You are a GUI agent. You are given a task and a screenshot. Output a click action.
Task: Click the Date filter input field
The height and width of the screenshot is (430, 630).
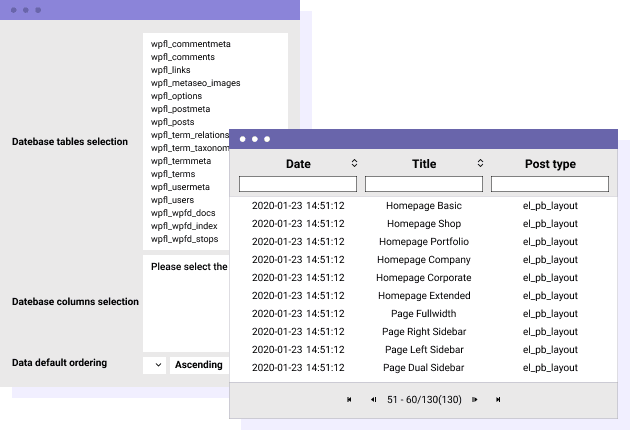(298, 184)
